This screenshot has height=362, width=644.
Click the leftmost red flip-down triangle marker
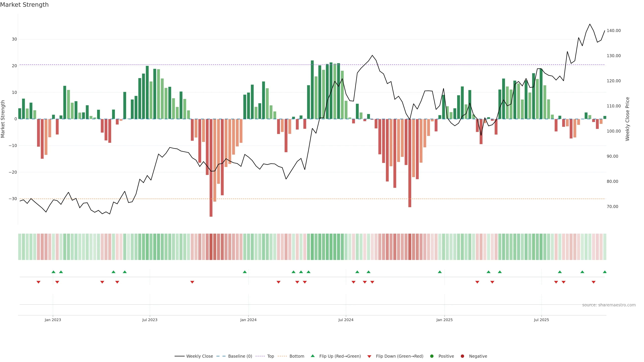(x=39, y=282)
